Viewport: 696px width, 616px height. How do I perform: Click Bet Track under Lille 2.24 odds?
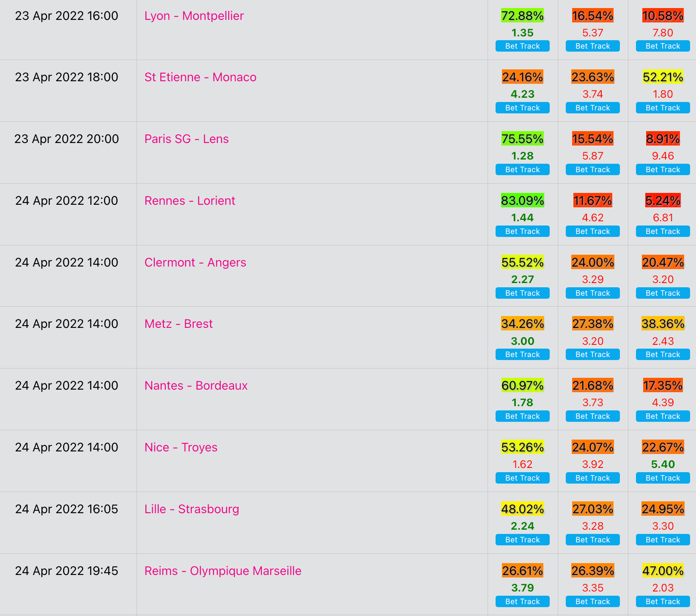[x=523, y=540]
